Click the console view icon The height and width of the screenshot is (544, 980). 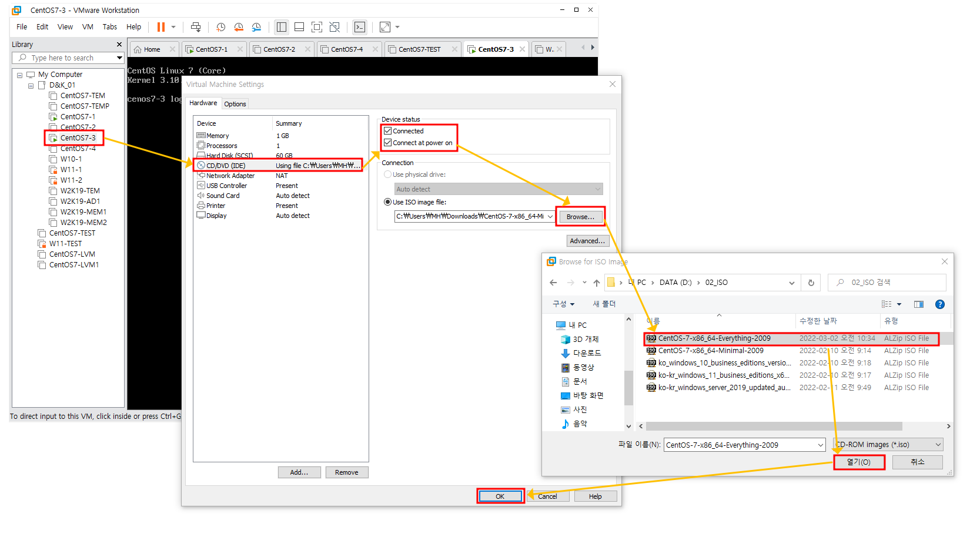coord(360,27)
